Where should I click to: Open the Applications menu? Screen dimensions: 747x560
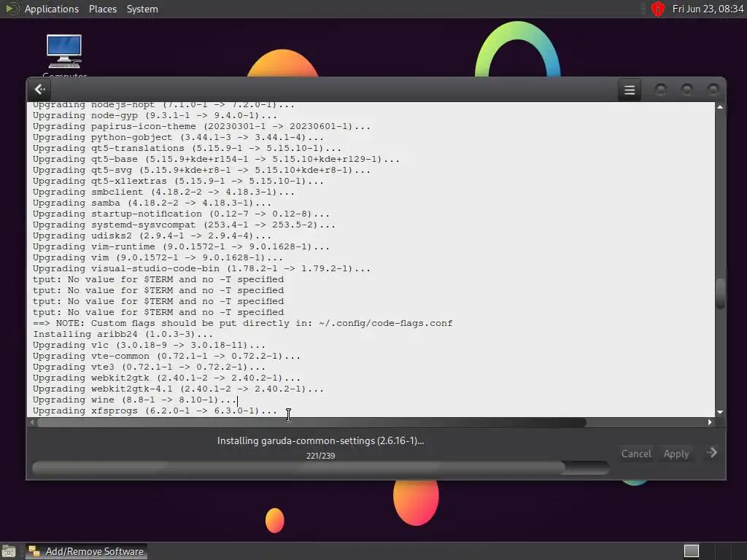52,9
